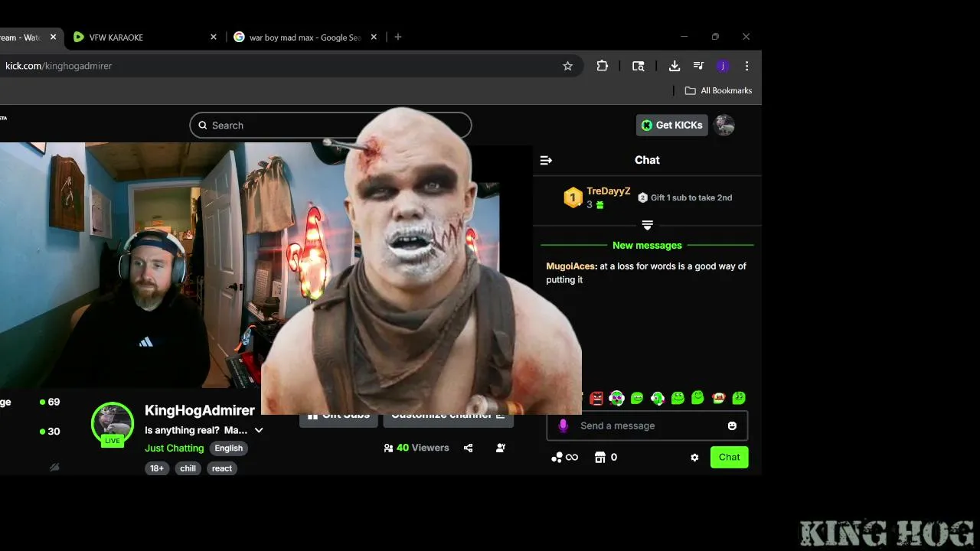The height and width of the screenshot is (551, 980).
Task: Open the Kick account avatar at top right
Action: [724, 125]
